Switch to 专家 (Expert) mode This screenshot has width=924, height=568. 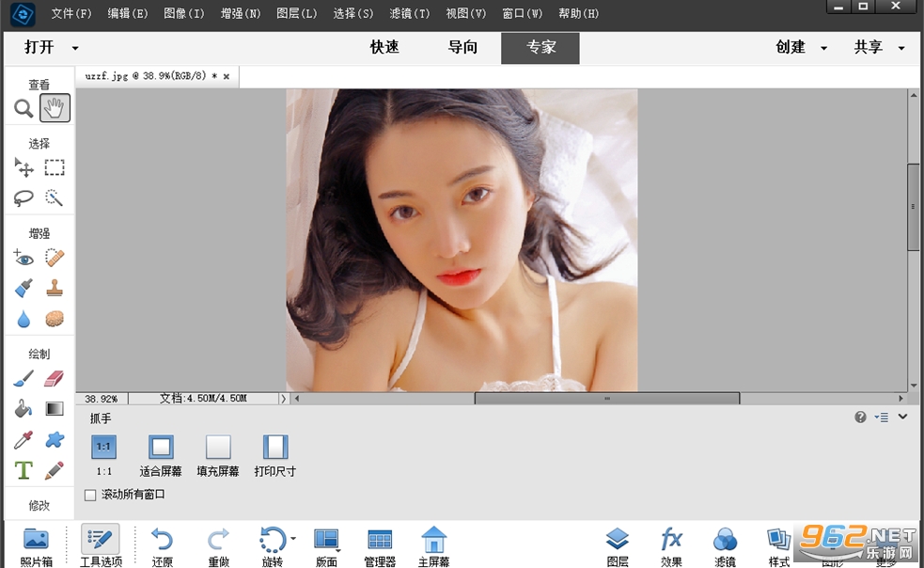(540, 48)
